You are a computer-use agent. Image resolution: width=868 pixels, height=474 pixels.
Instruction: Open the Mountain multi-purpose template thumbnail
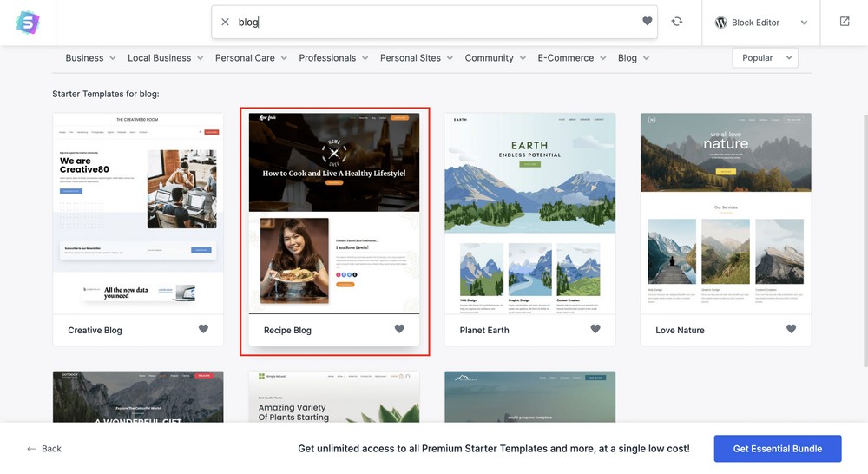[x=529, y=397]
